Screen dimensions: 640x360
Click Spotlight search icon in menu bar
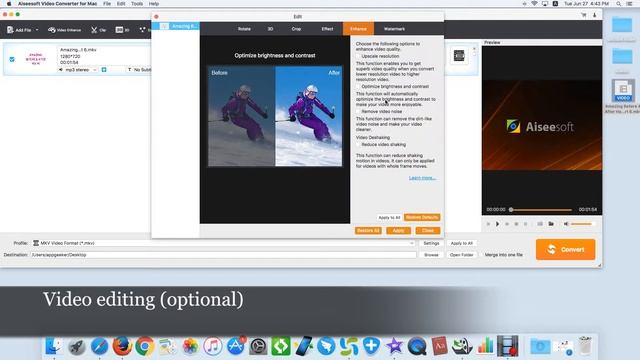[619, 4]
